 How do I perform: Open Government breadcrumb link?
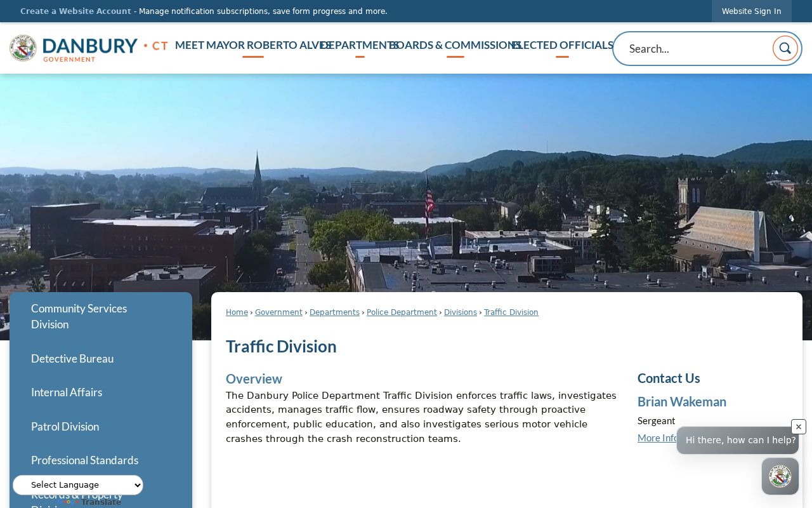[278, 312]
